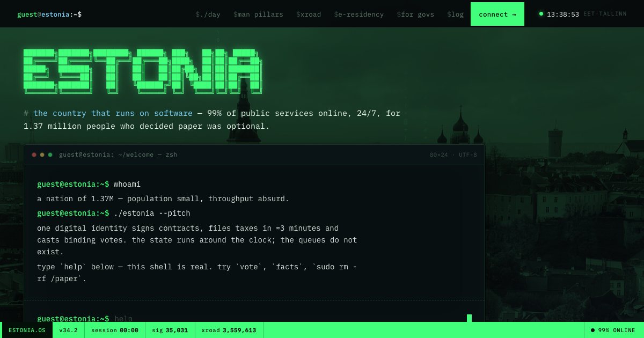Click the ./estonia --pitch command line
Image resolution: width=644 pixels, height=338 pixels.
114,213
